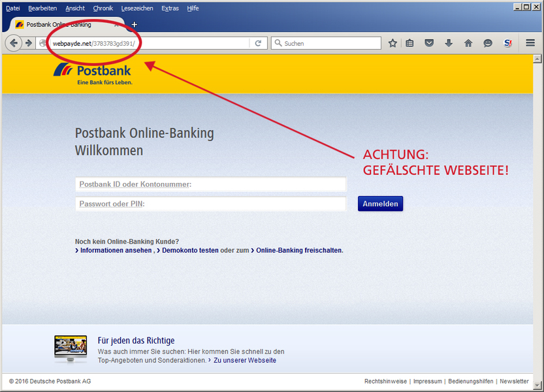Open the Extras menu

click(170, 8)
